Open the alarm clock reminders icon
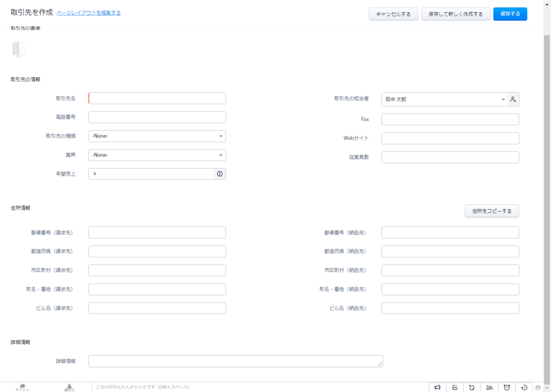551x392 pixels. 506,387
